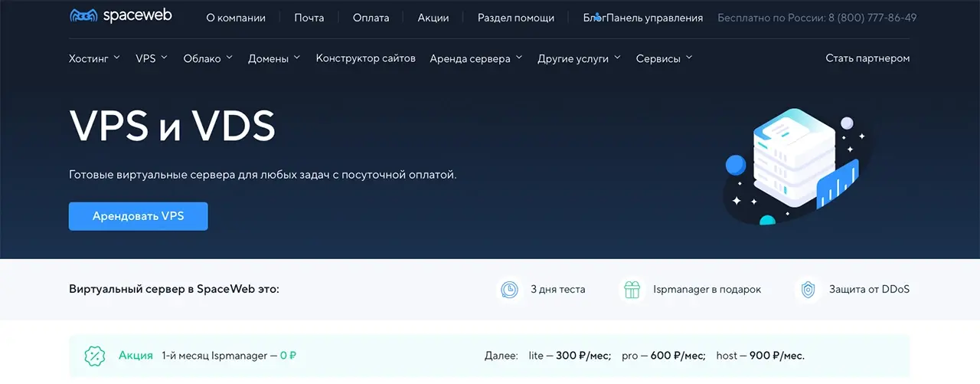Click the green Акция label
Viewport: 980px width, 384px height.
(x=136, y=356)
